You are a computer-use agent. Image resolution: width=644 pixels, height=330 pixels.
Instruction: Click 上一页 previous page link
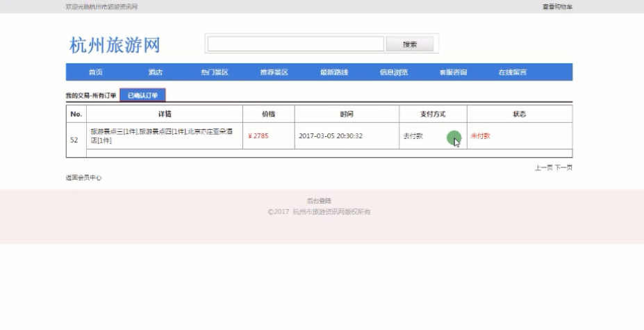tap(543, 167)
